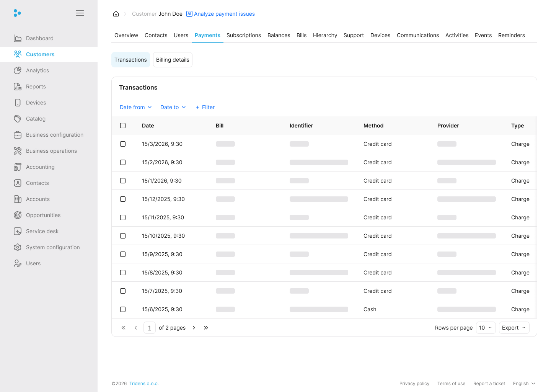This screenshot has height=392, width=551.
Task: Click the home icon in the breadcrumb
Action: 116,13
